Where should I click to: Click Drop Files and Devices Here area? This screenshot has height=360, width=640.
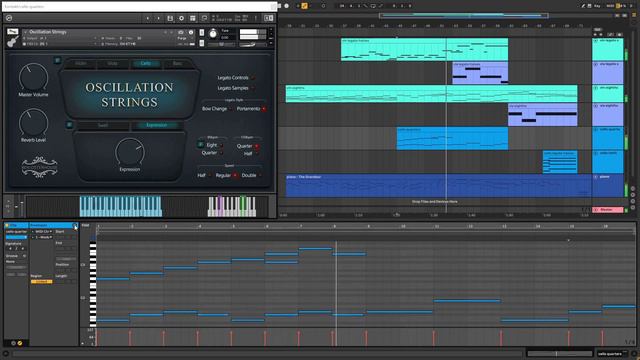click(x=434, y=202)
